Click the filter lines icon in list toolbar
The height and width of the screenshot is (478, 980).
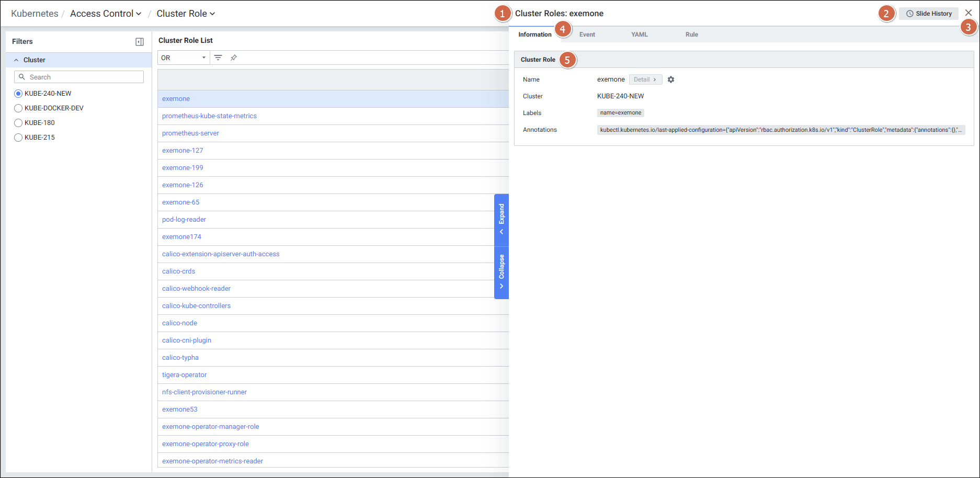pos(218,58)
